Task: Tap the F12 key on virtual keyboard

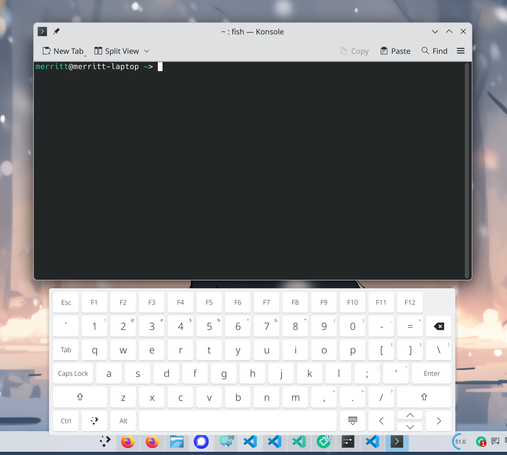Action: [410, 302]
